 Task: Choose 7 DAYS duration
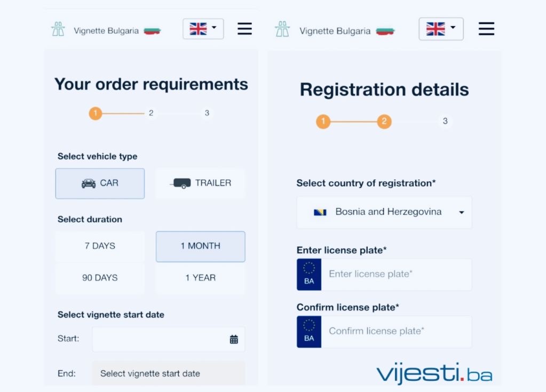[x=100, y=246]
